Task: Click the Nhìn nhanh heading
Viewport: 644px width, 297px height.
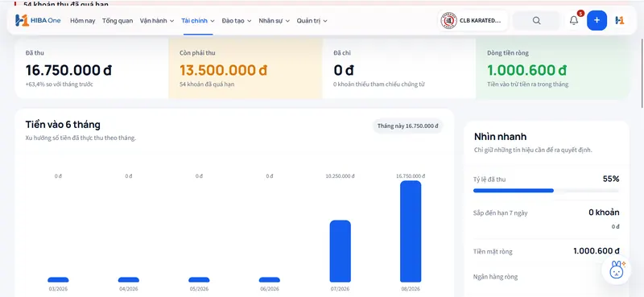Action: pyautogui.click(x=500, y=136)
